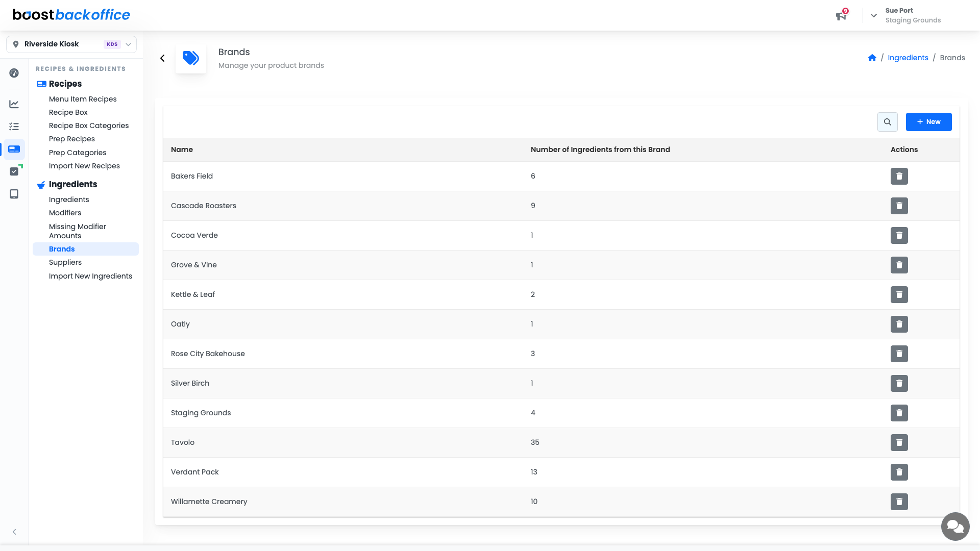The image size is (980, 551).
Task: Go to home via breadcrumb house icon
Action: pyautogui.click(x=872, y=58)
